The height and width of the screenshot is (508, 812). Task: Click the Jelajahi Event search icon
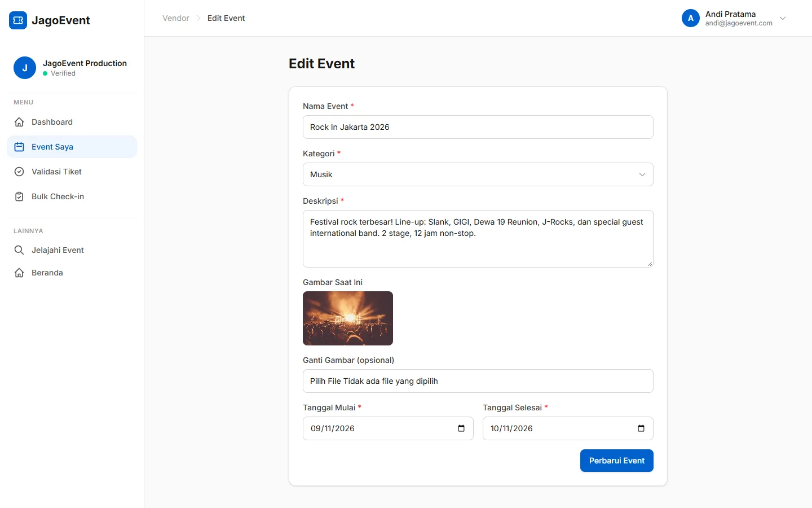(19, 250)
